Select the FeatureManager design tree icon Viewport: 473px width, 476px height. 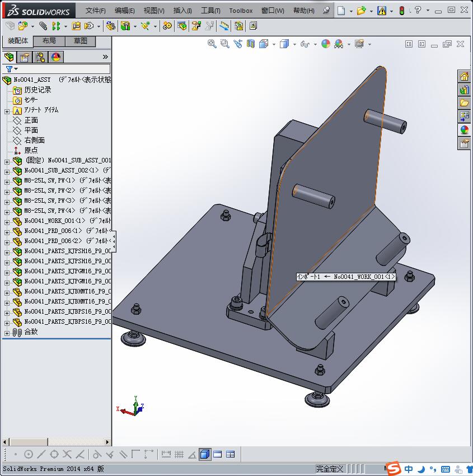pos(8,57)
